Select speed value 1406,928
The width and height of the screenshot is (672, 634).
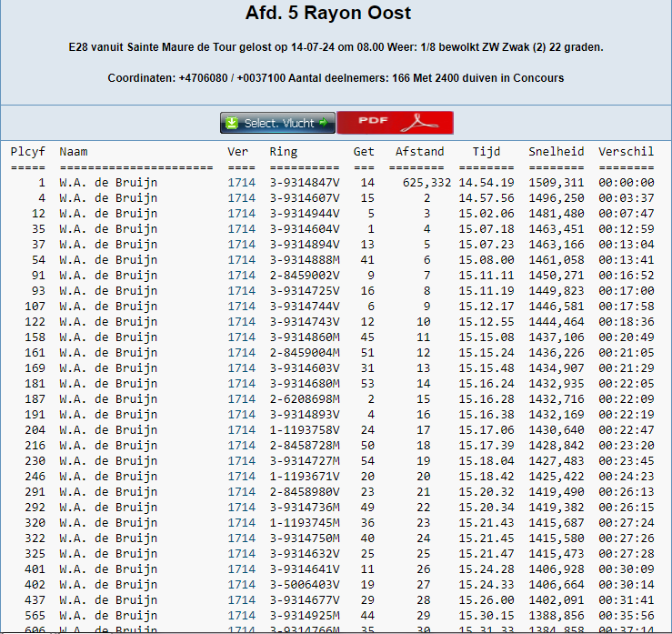[557, 569]
